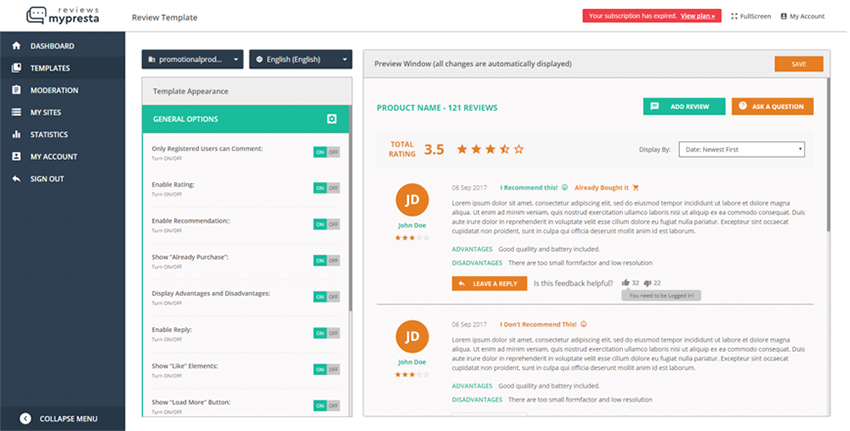Toggle the Enable Reply switch
The image size is (850, 431).
click(x=326, y=333)
